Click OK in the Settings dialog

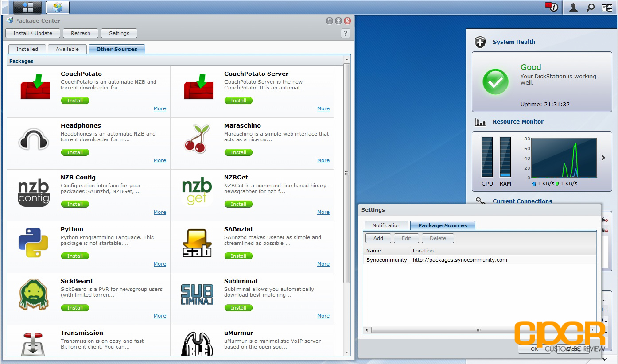tap(535, 349)
